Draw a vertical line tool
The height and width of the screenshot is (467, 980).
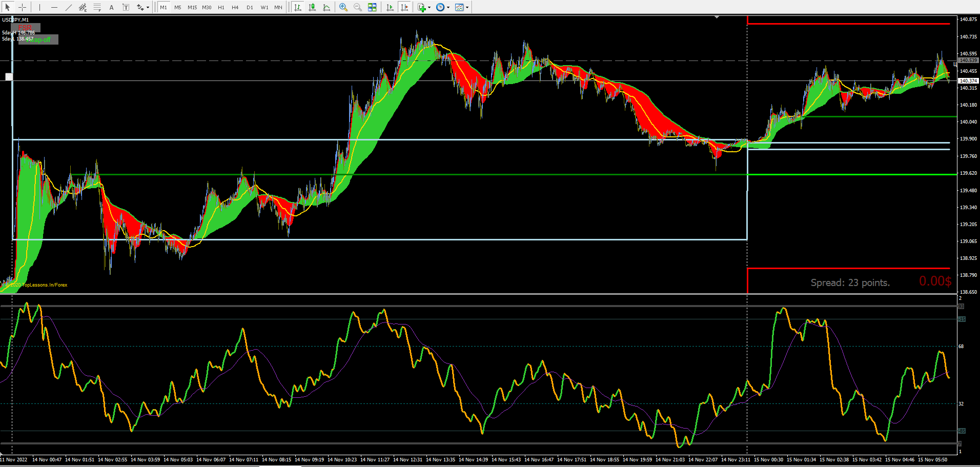(x=39, y=7)
